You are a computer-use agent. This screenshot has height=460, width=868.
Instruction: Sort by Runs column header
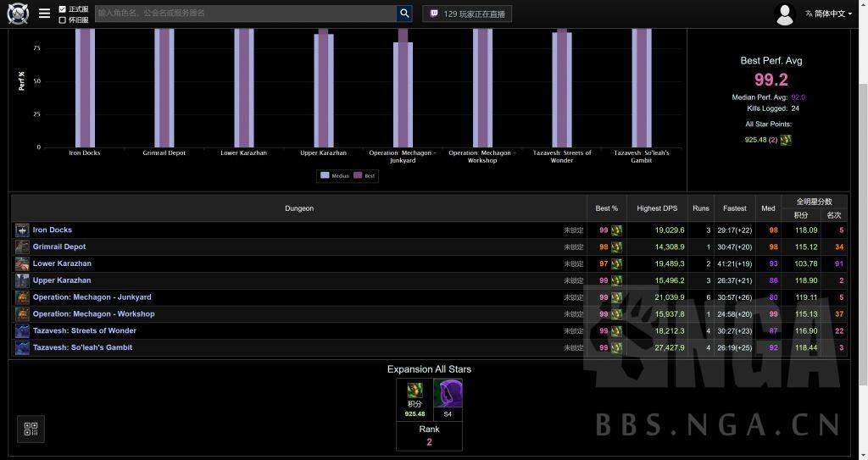(701, 208)
